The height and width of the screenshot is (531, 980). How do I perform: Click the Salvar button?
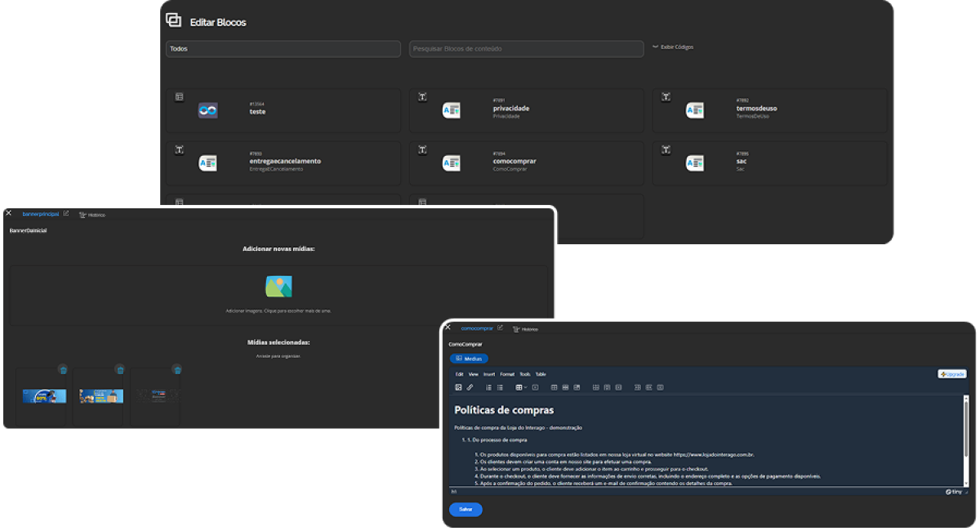coord(465,509)
